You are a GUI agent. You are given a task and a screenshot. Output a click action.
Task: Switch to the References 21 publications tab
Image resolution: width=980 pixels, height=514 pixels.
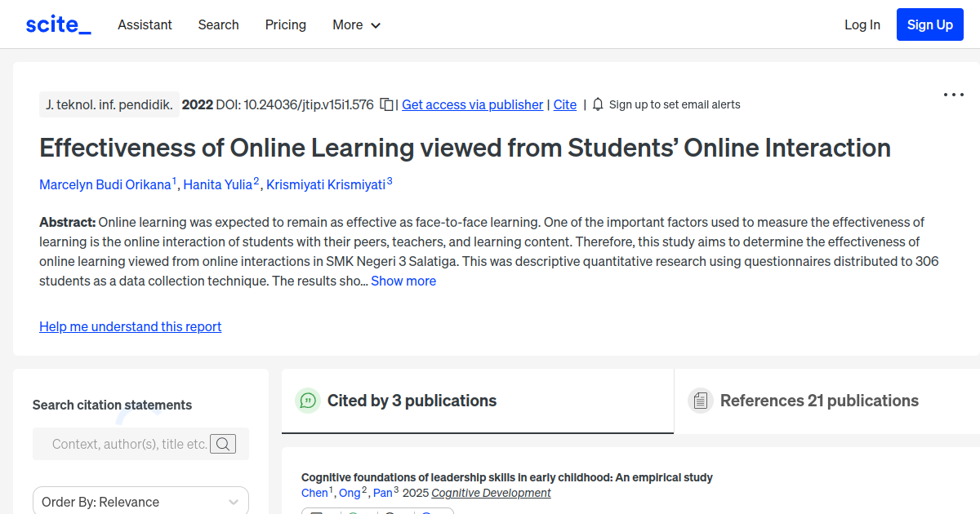(x=819, y=401)
